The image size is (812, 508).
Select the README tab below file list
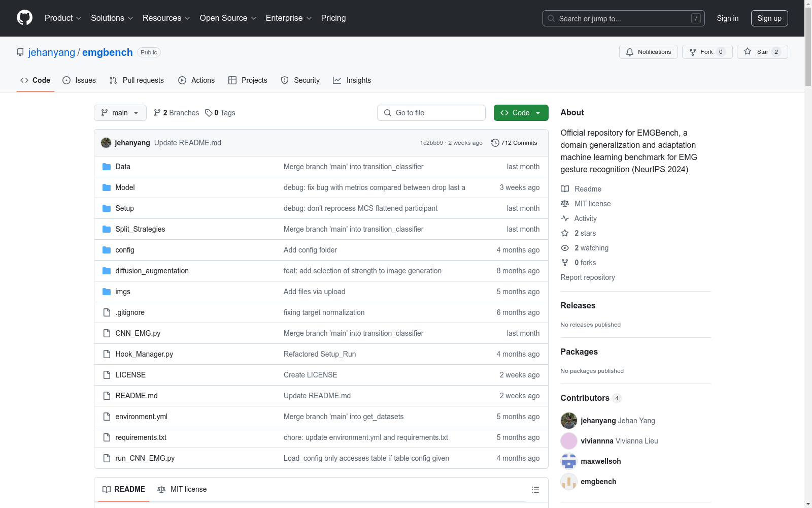[124, 489]
